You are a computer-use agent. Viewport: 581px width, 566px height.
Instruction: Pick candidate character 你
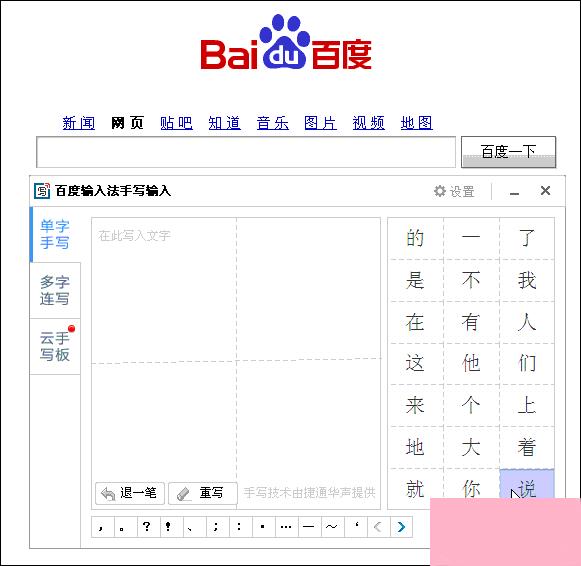(471, 485)
